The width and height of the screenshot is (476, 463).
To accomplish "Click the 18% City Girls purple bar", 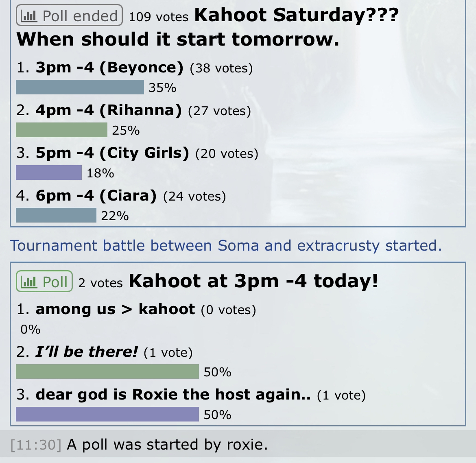I will [x=48, y=173].
